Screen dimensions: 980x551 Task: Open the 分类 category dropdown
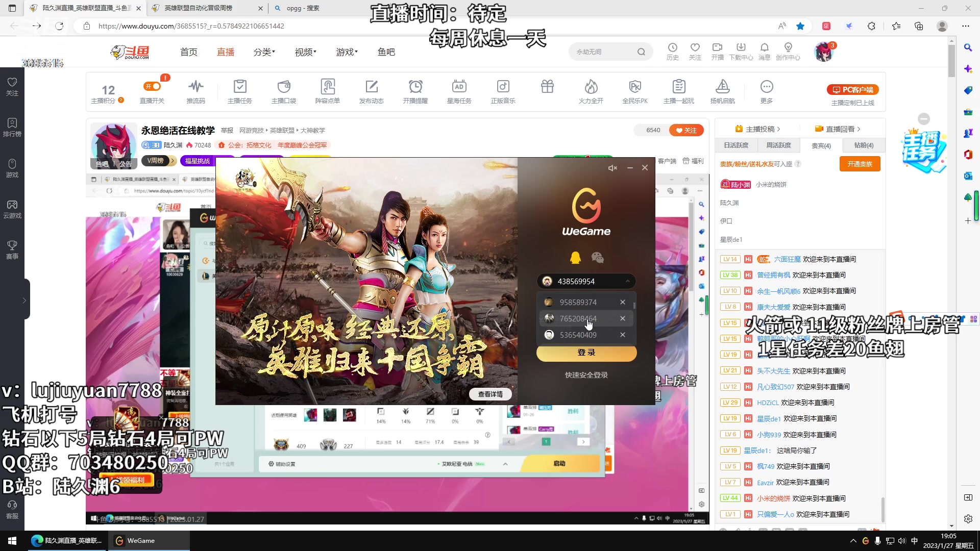point(264,52)
